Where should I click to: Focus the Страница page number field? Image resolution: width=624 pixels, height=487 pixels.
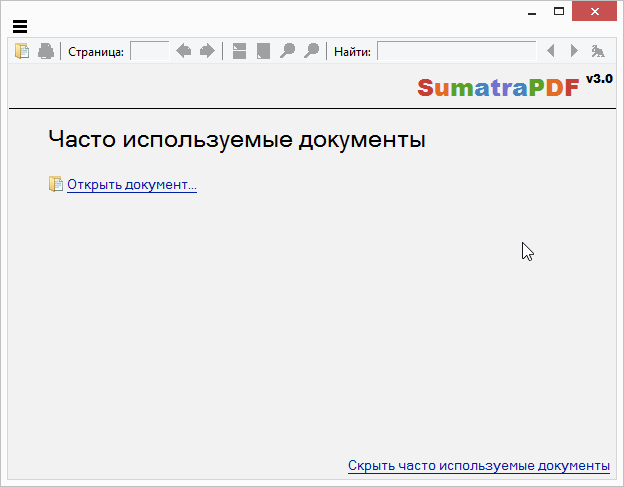(x=150, y=51)
